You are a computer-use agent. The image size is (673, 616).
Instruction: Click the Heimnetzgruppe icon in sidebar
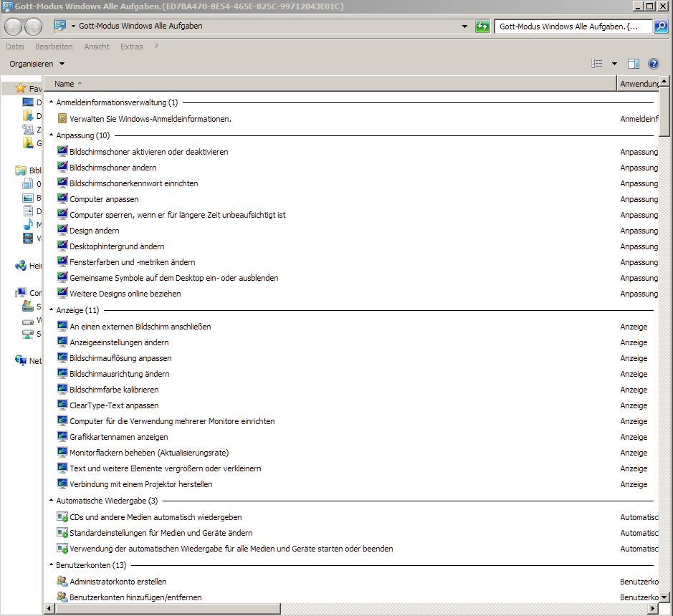click(20, 266)
